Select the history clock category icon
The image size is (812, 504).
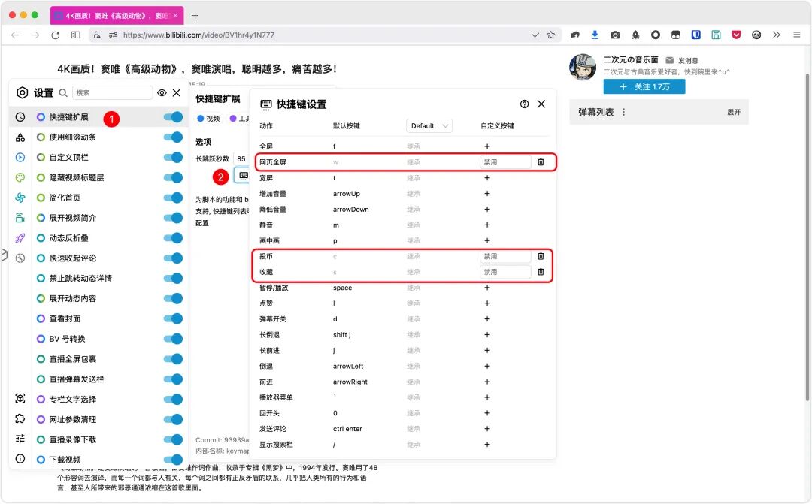20,258
